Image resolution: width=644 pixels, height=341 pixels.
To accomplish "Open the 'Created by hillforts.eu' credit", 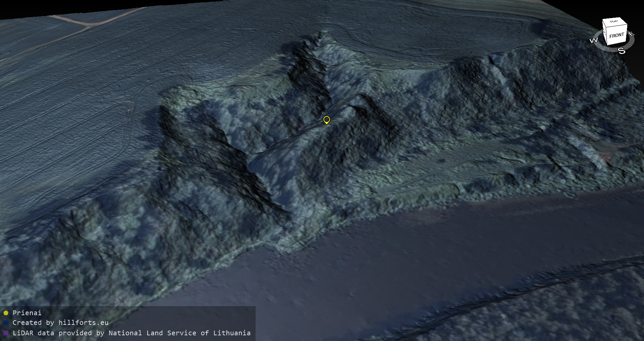I will click(60, 323).
